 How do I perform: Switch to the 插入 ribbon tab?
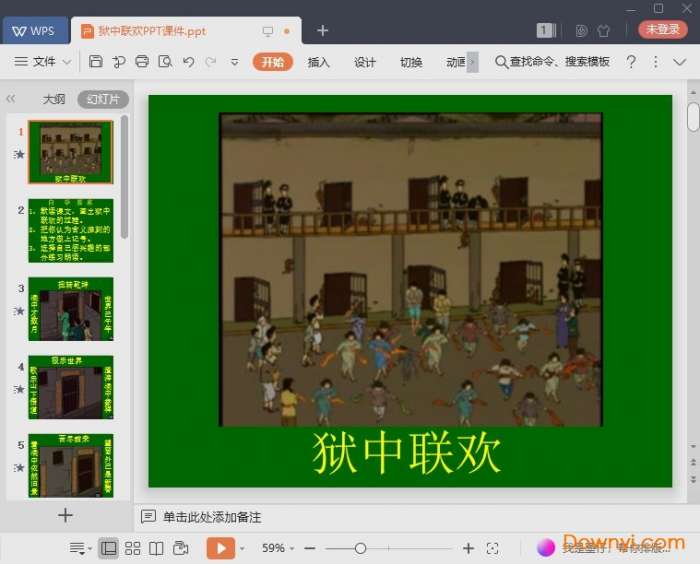(x=318, y=62)
